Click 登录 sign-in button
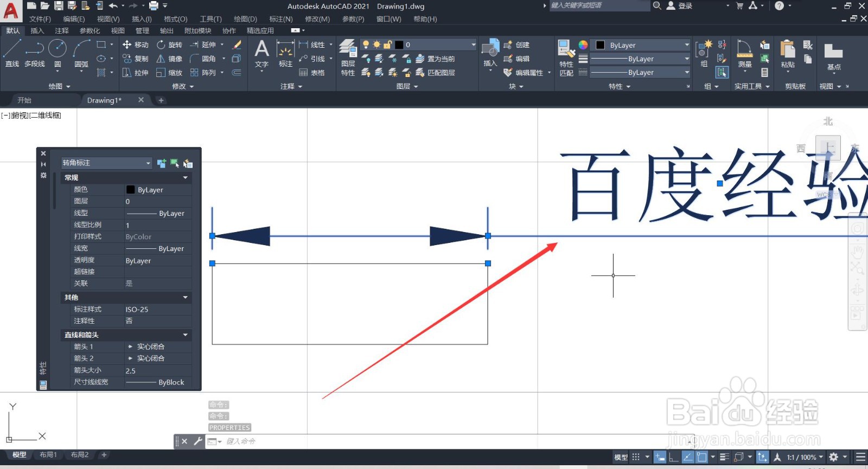Image resolution: width=868 pixels, height=469 pixels. [x=679, y=6]
